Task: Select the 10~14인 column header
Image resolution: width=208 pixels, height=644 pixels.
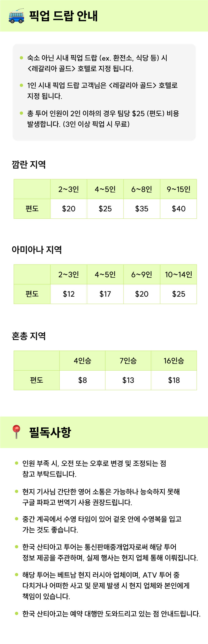Action: click(178, 274)
